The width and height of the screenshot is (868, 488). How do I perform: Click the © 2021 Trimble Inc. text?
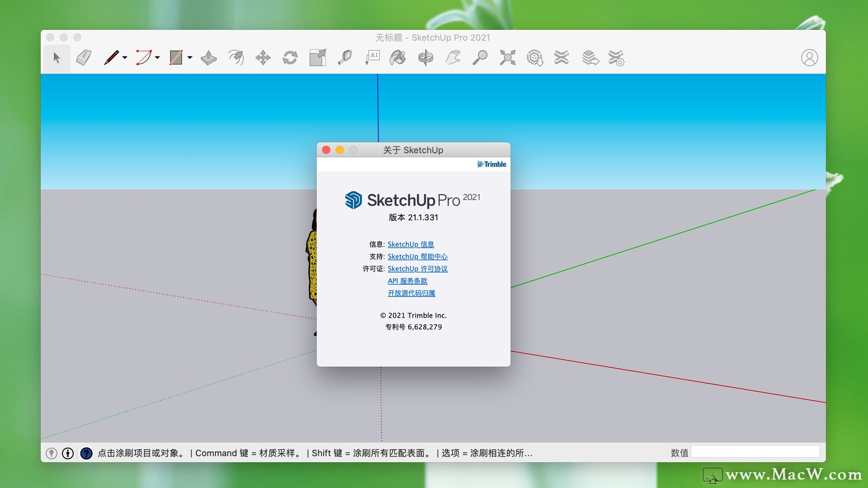(x=413, y=315)
